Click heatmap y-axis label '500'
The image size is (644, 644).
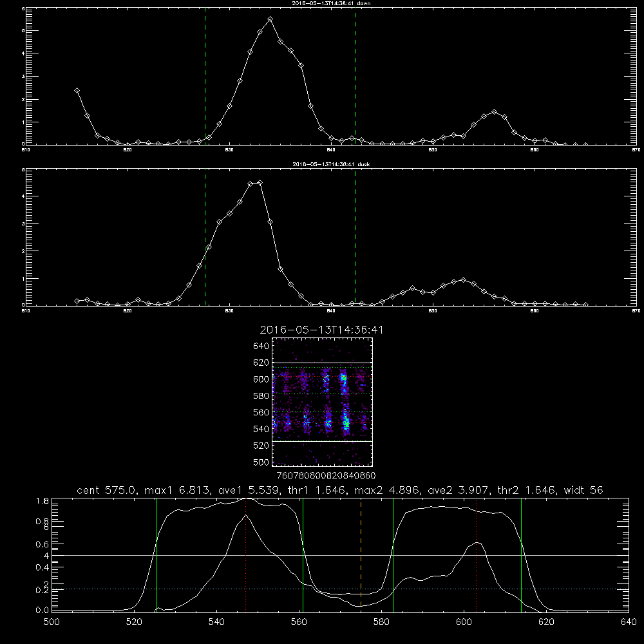pos(261,462)
